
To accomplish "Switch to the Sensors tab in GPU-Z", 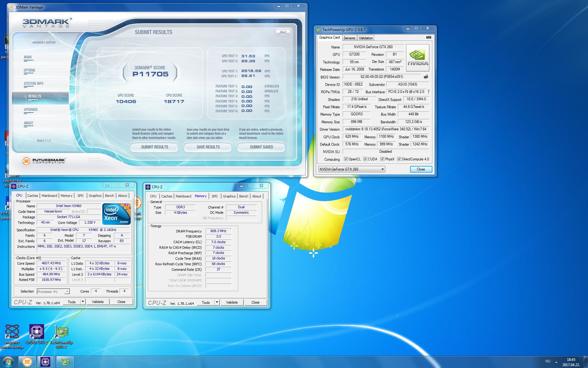I will coord(349,38).
